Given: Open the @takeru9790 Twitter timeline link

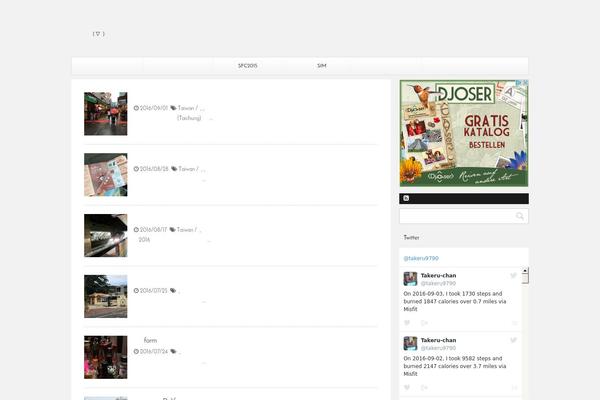Looking at the screenshot, I should (421, 258).
